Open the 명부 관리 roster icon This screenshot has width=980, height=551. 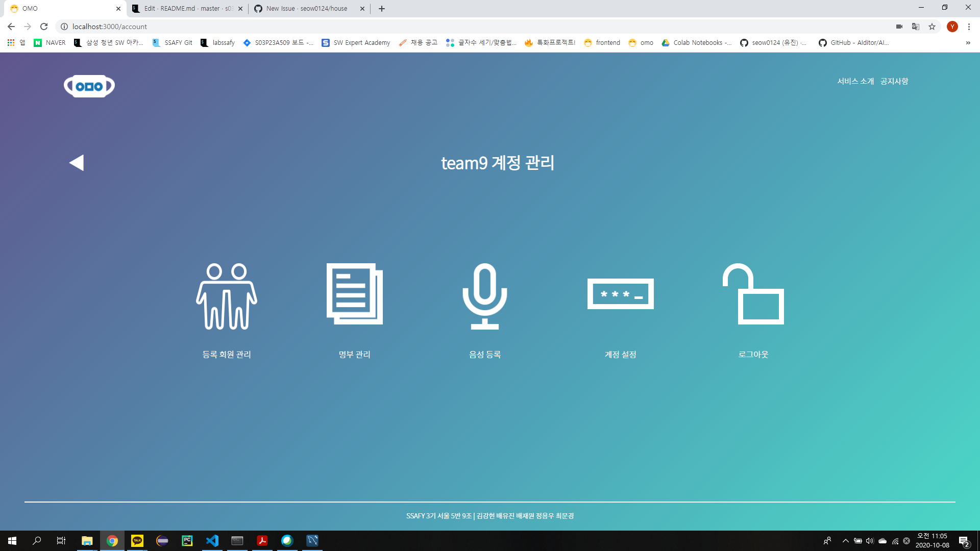pos(354,295)
